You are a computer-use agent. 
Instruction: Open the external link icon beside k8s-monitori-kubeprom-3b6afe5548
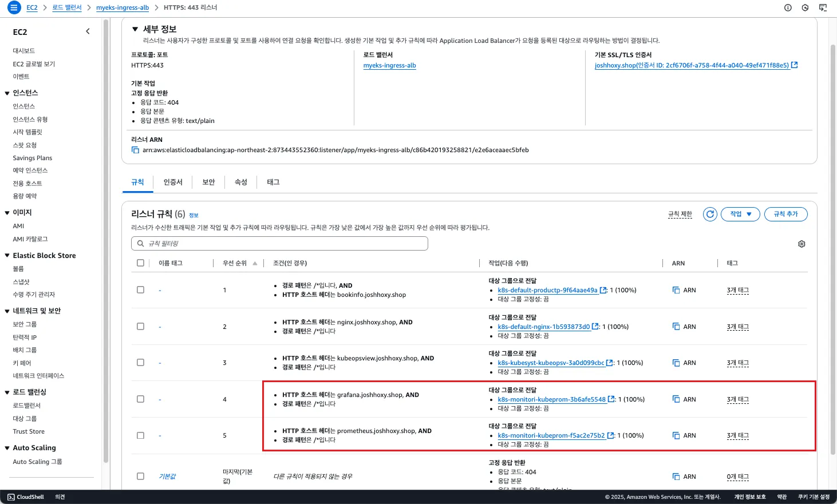[611, 399]
